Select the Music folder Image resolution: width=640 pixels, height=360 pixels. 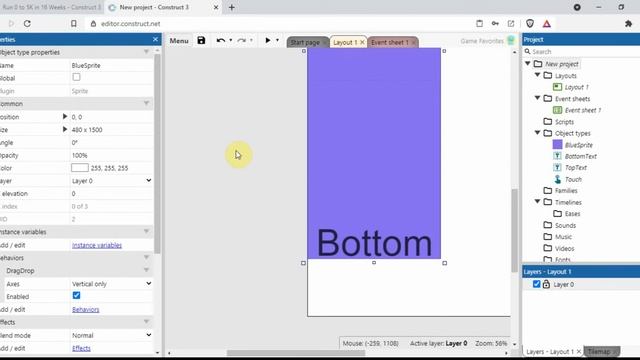[x=563, y=237]
